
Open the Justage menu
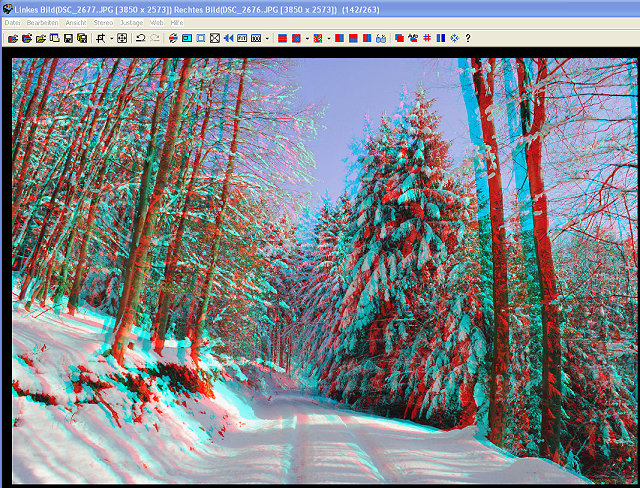[x=131, y=21]
